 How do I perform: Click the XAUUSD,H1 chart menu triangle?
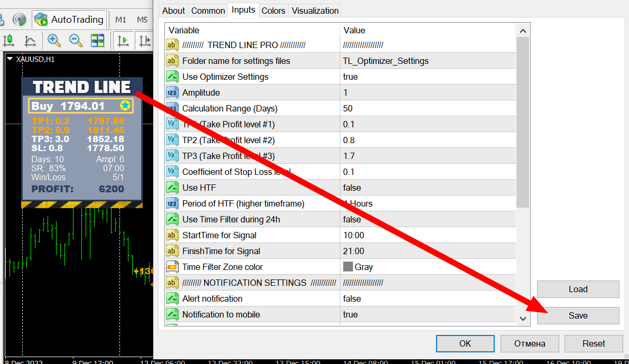(x=10, y=59)
